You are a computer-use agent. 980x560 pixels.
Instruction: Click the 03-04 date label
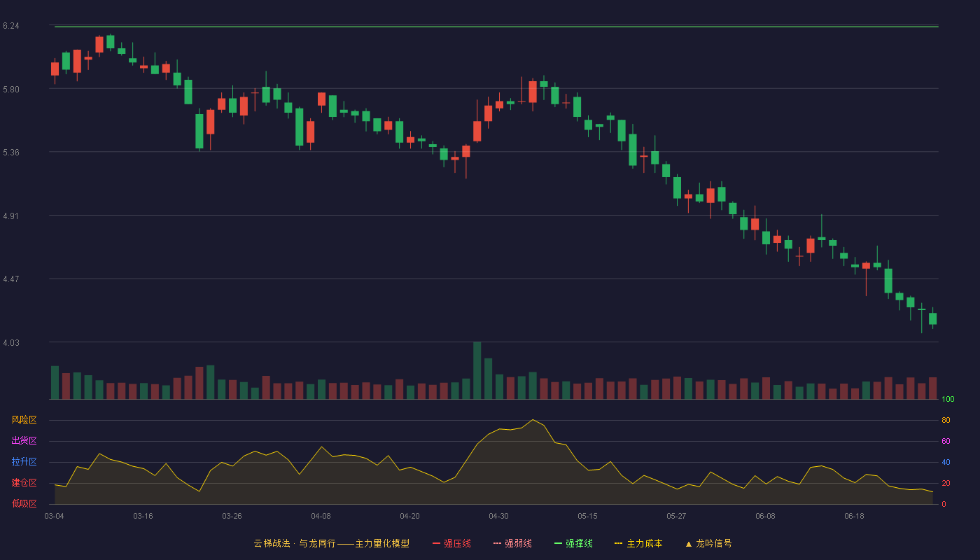[54, 516]
